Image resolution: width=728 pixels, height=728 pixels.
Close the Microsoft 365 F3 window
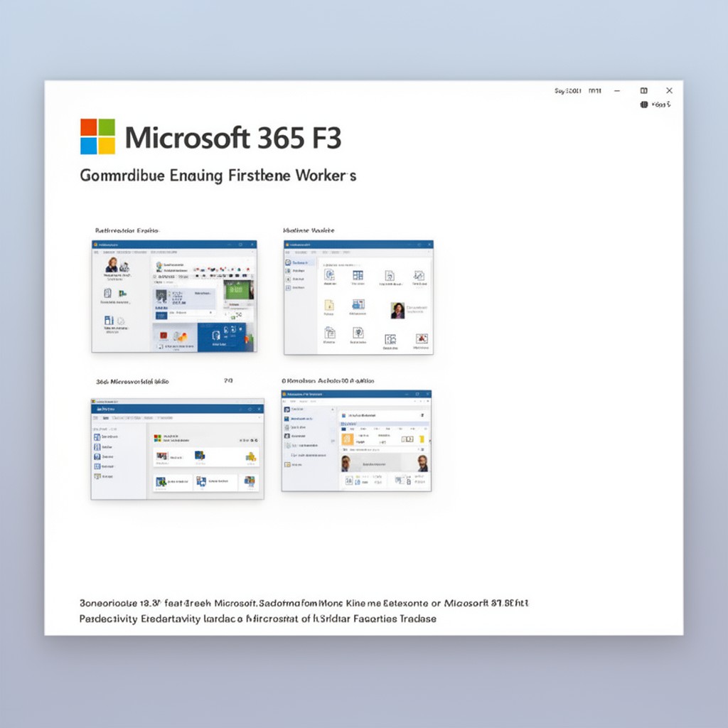669,90
